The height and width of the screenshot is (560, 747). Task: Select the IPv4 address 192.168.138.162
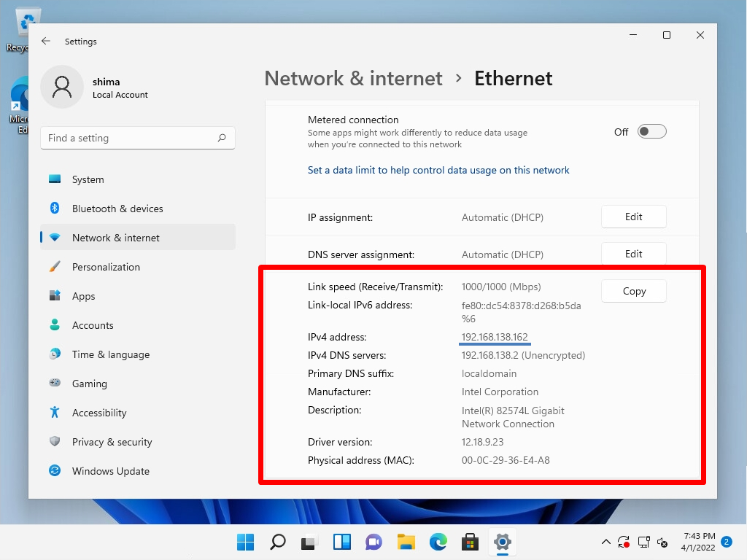495,337
